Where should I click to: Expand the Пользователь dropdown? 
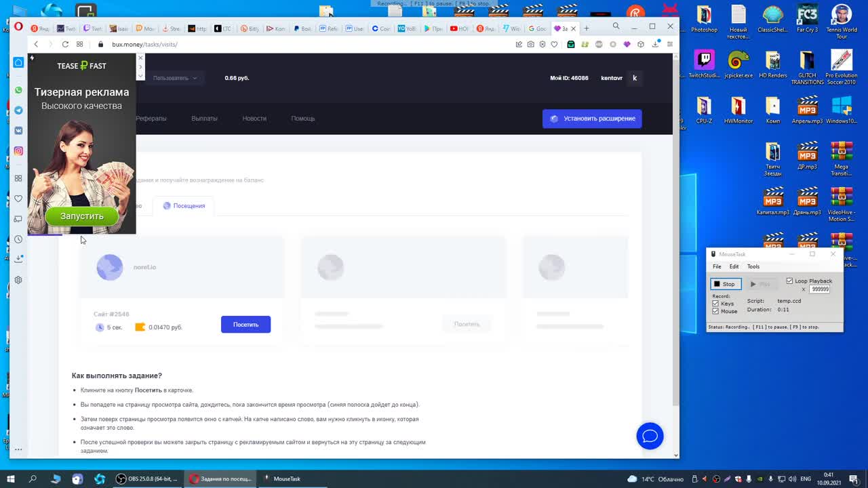pos(174,78)
